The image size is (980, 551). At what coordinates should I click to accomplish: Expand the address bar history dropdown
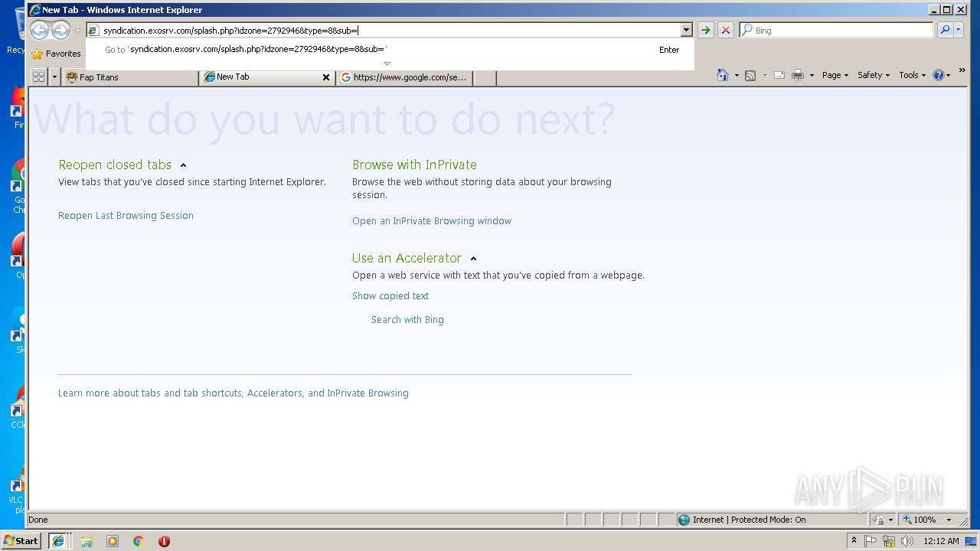click(x=686, y=31)
